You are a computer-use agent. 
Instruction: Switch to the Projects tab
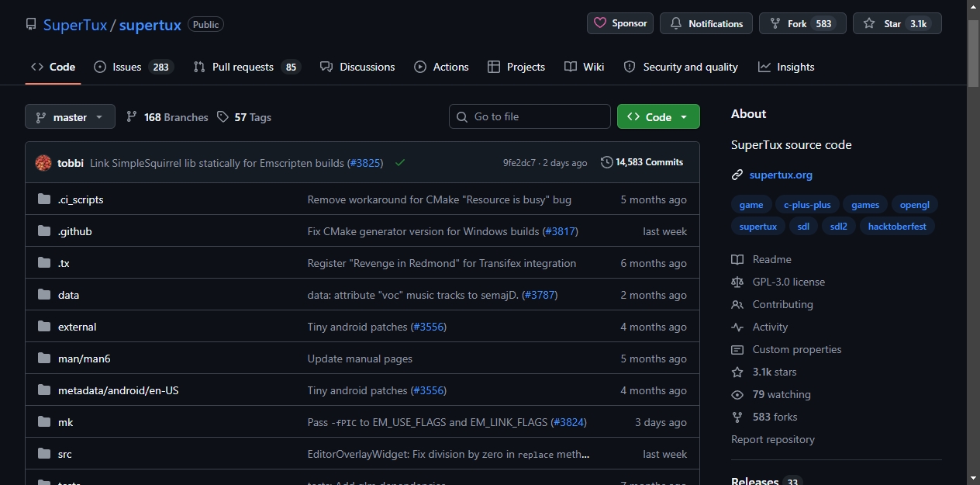(x=516, y=67)
